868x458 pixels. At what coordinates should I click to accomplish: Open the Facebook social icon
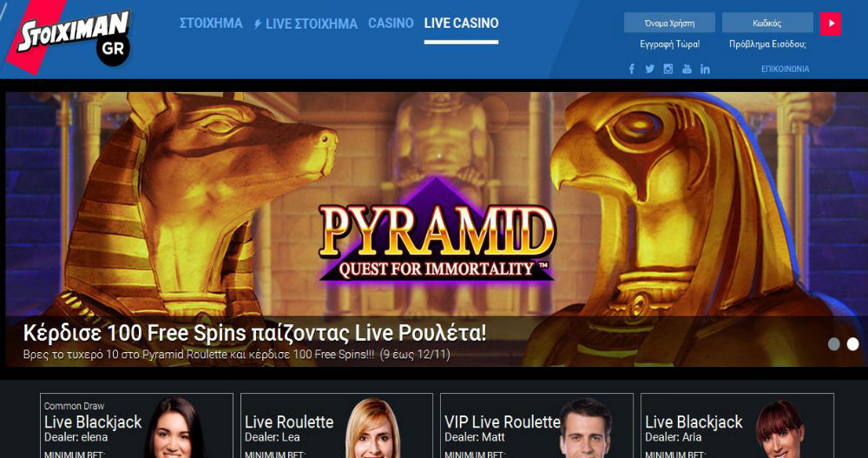632,69
